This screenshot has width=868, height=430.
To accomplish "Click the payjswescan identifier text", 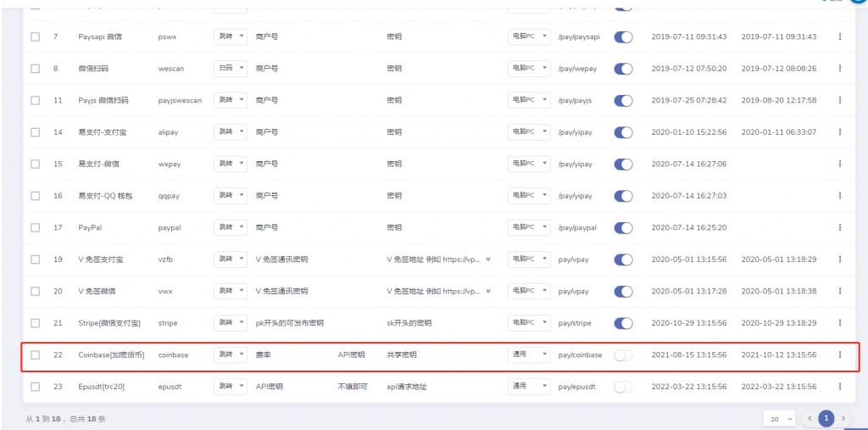I will coord(180,100).
